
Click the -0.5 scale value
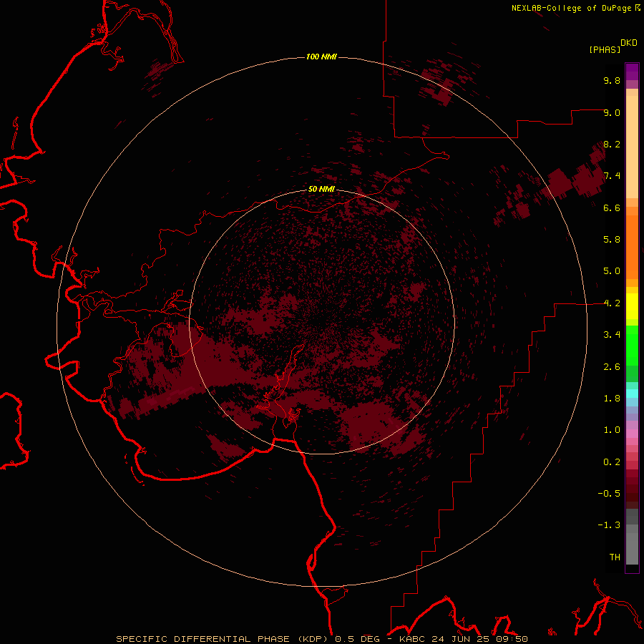[x=609, y=494]
